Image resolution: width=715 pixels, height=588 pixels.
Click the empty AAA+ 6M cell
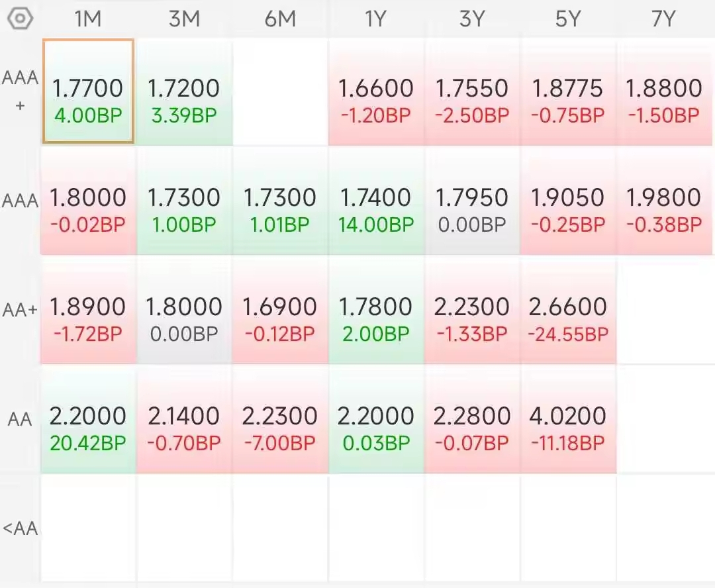pyautogui.click(x=280, y=91)
